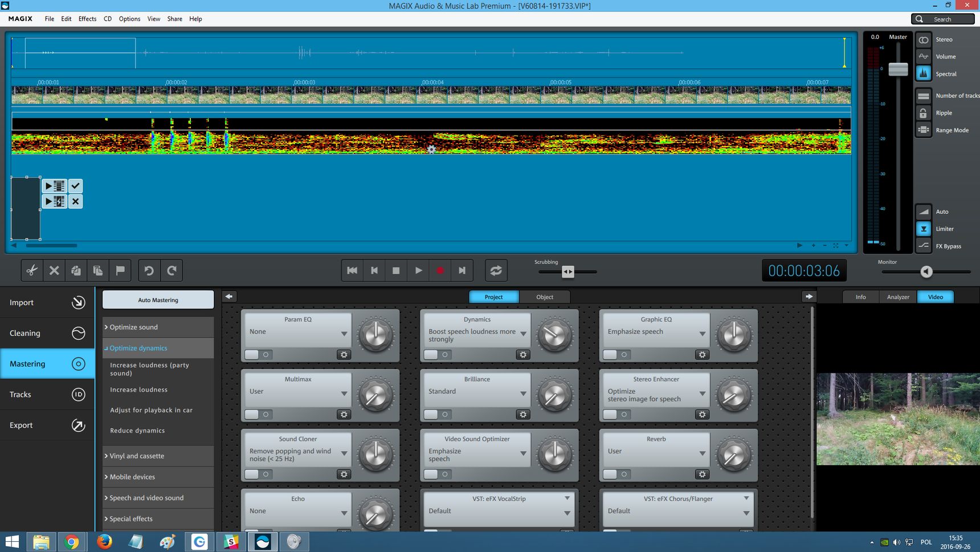Switch to the Info tab
The height and width of the screenshot is (552, 980).
tap(860, 297)
